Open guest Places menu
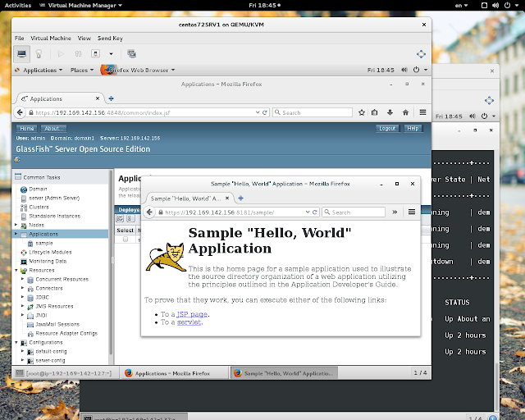Image resolution: width=525 pixels, height=420 pixels. click(82, 70)
